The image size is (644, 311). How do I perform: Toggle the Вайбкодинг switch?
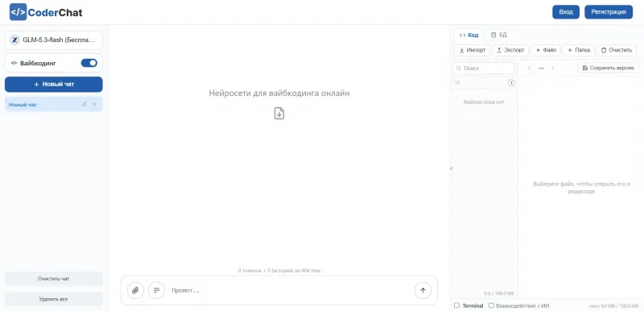pos(89,63)
